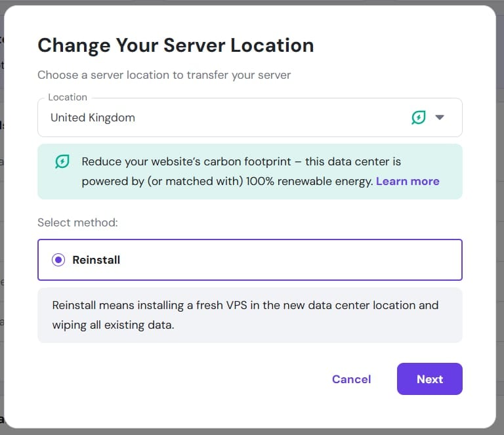Click the Location field label

[68, 97]
